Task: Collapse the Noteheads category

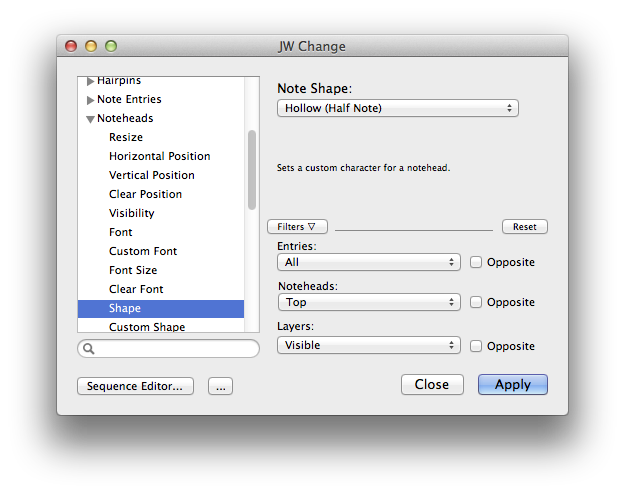Action: pyautogui.click(x=91, y=119)
